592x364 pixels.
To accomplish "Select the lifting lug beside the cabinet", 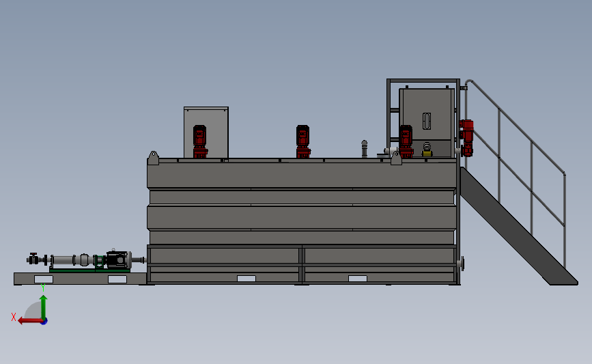I will point(153,158).
